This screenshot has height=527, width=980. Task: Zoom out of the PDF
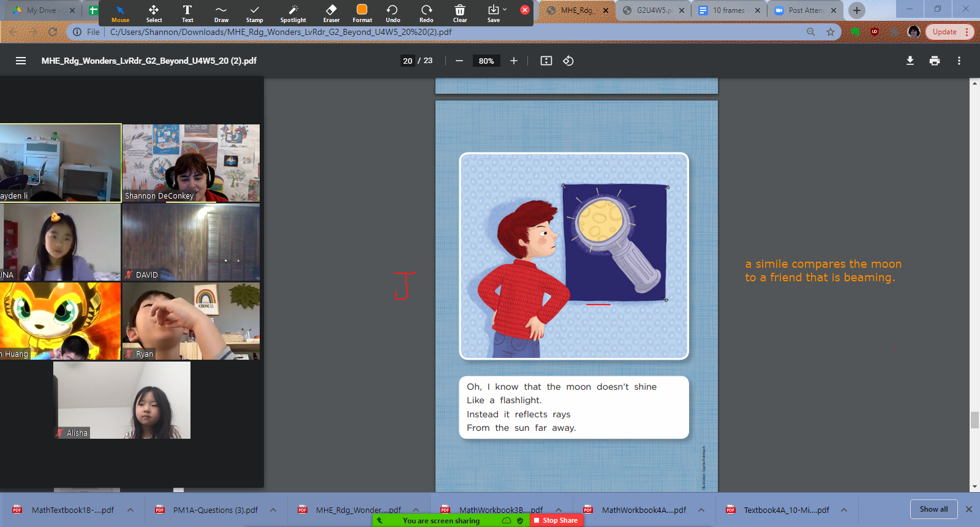(459, 61)
